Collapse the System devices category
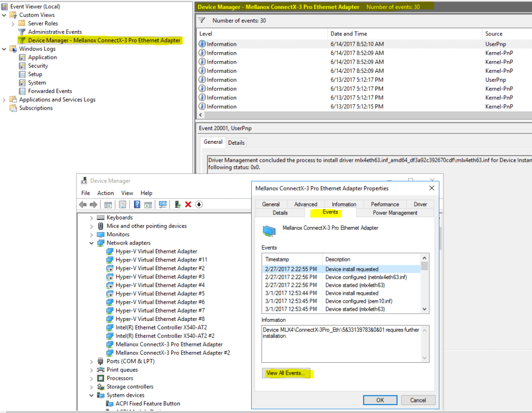The width and height of the screenshot is (532, 413). pos(92,395)
